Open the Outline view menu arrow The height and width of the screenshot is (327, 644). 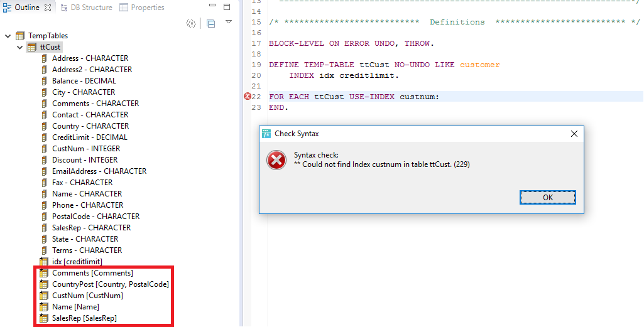(x=229, y=22)
